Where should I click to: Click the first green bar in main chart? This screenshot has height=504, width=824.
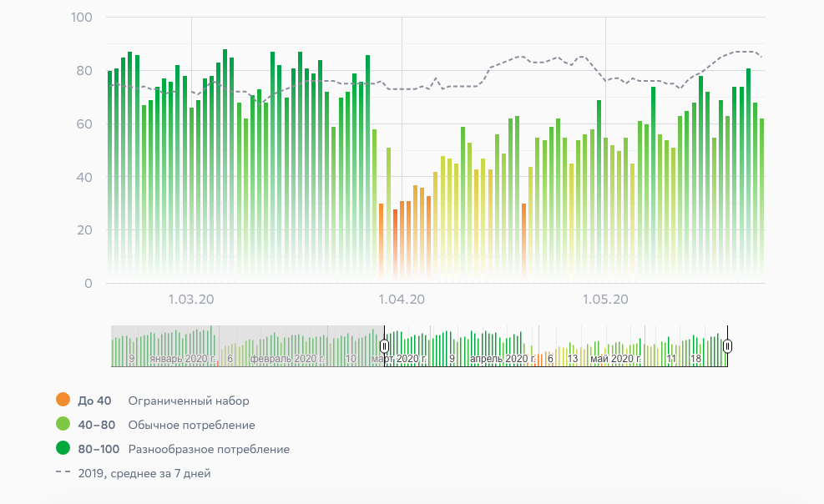click(x=110, y=175)
